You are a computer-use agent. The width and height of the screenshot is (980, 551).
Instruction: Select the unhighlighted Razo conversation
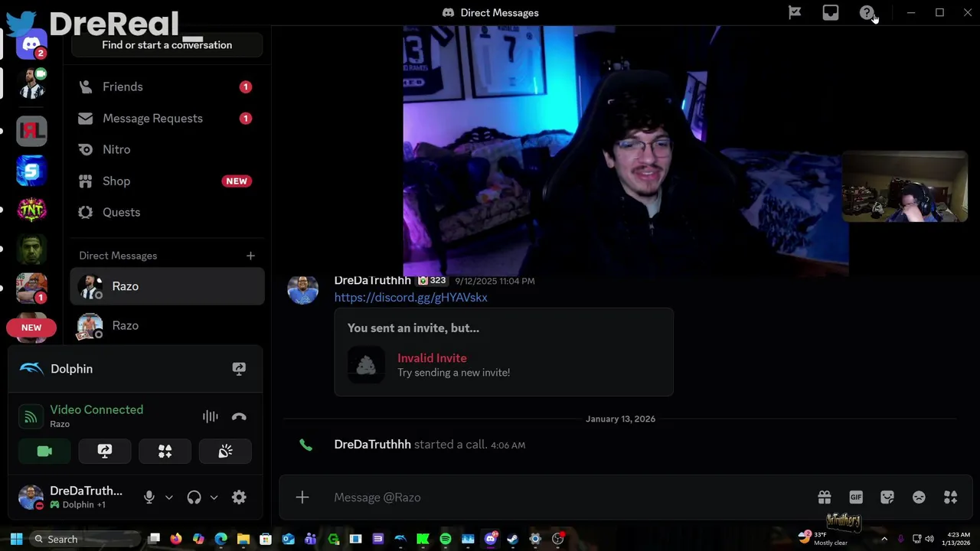167,326
